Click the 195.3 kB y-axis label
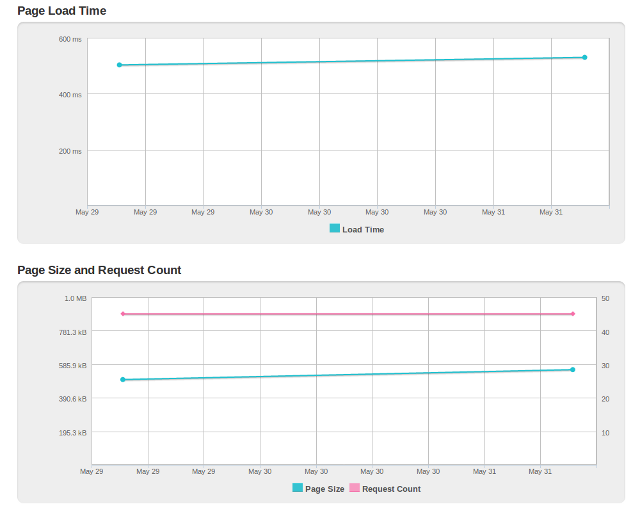This screenshot has width=640, height=511. click(73, 433)
